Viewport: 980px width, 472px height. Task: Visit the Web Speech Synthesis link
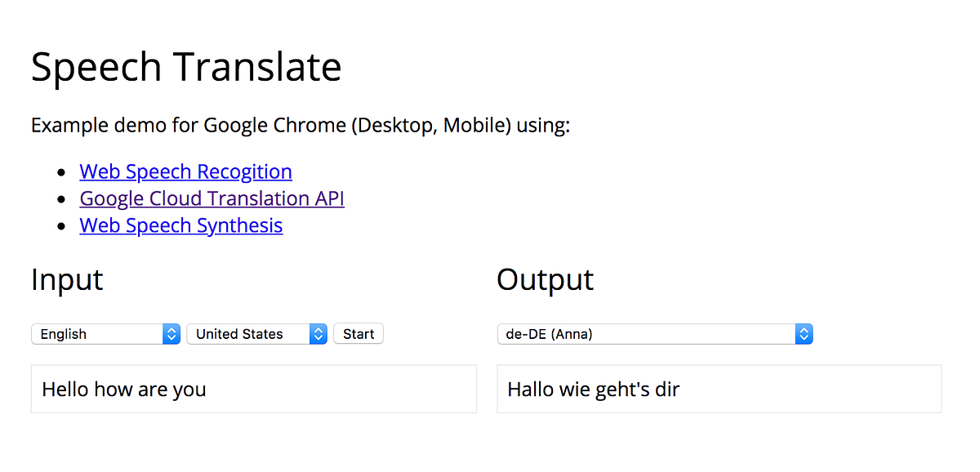[180, 225]
